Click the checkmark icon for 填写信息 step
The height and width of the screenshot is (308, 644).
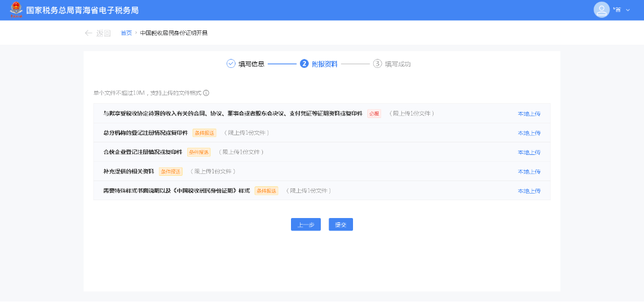coord(231,64)
